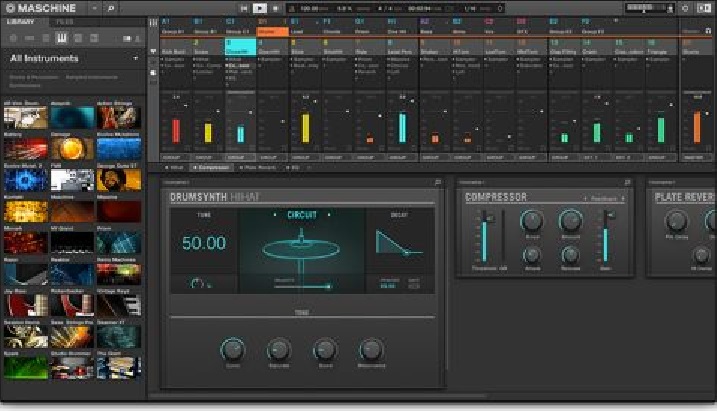
Task: Click the Compressor Gain slider
Action: (x=606, y=236)
